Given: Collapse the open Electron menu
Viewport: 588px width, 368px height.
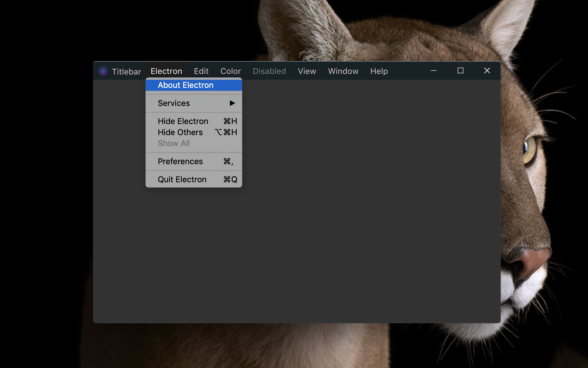Looking at the screenshot, I should [166, 71].
